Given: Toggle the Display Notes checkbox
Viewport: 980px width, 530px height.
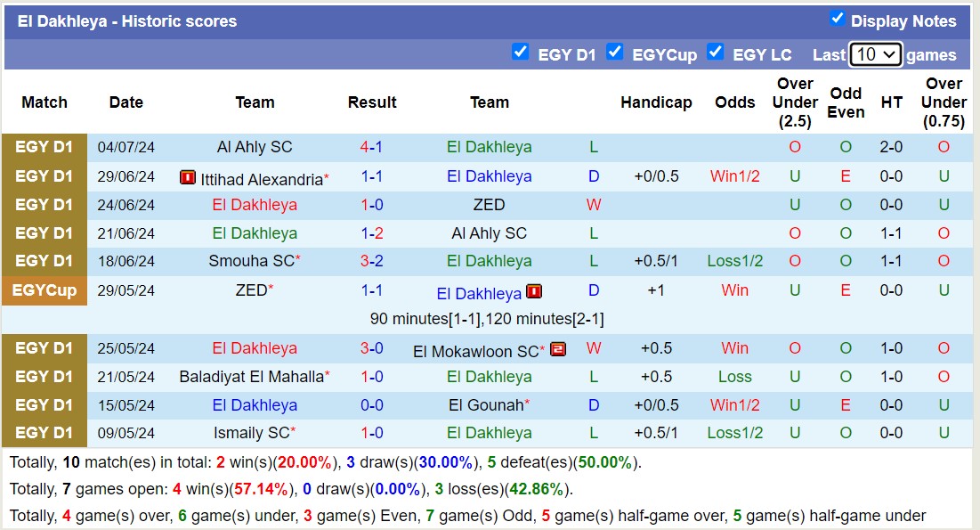Looking at the screenshot, I should [837, 19].
